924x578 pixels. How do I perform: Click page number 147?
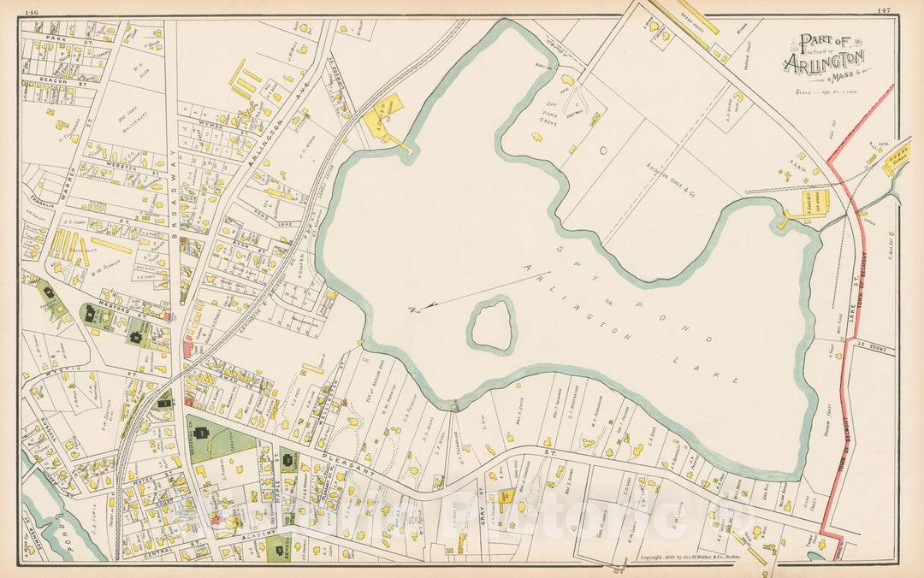(885, 10)
